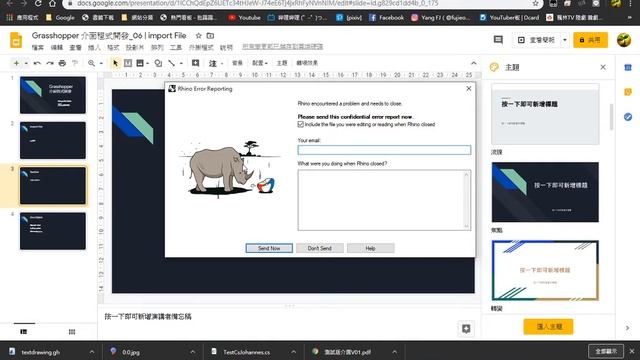Image resolution: width=640 pixels, height=360 pixels.
Task: Open the 投影片 Slide menu
Action: point(135,47)
